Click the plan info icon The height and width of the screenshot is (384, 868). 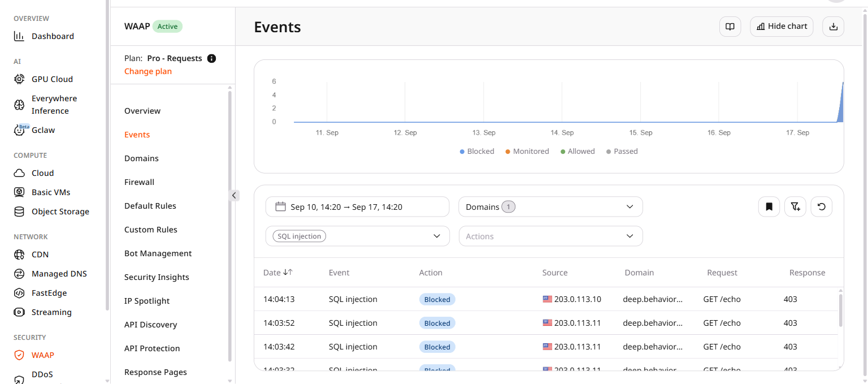(212, 58)
